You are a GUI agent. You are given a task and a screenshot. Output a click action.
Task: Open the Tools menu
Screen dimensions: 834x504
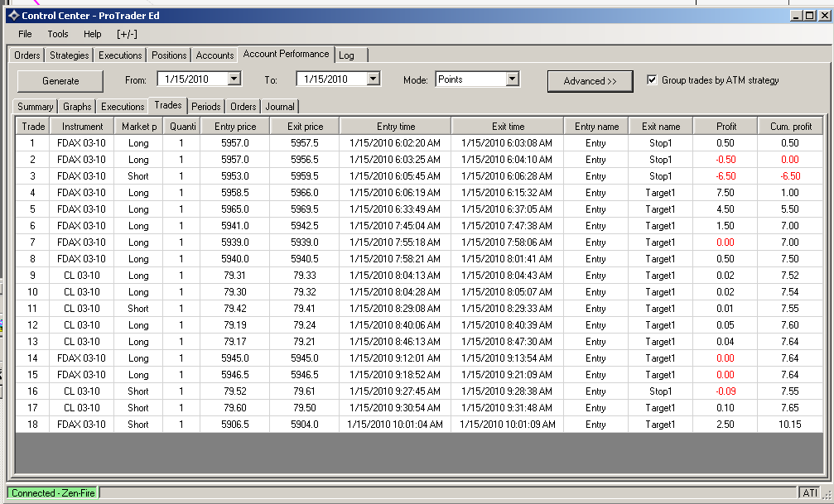pos(58,34)
